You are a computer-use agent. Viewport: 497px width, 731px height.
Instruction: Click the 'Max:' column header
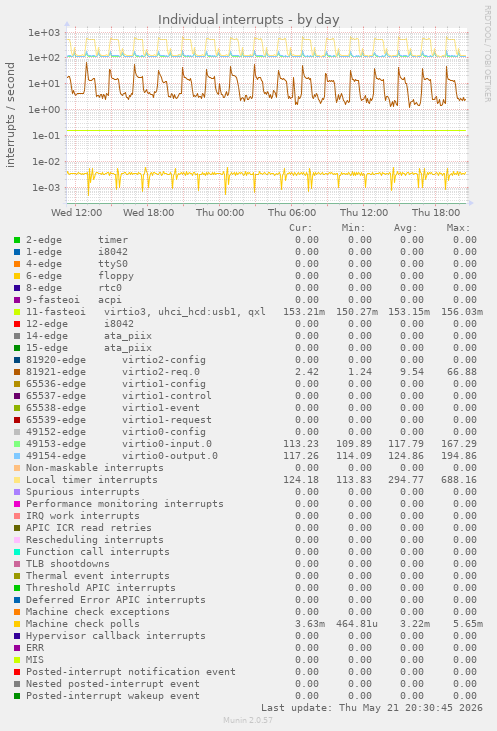(458, 228)
